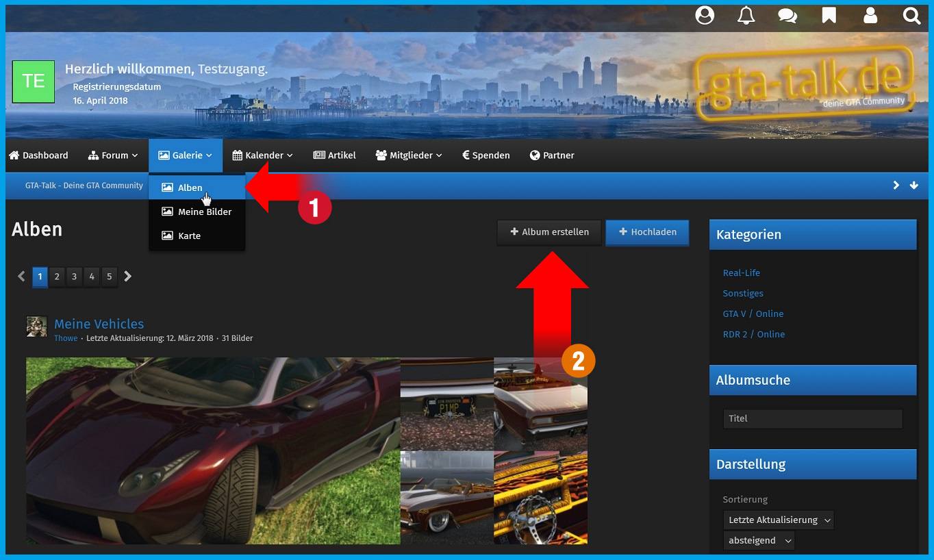Screen dimensions: 934x560
Task: Click the right chevron in breadcrumb bar
Action: (x=896, y=186)
